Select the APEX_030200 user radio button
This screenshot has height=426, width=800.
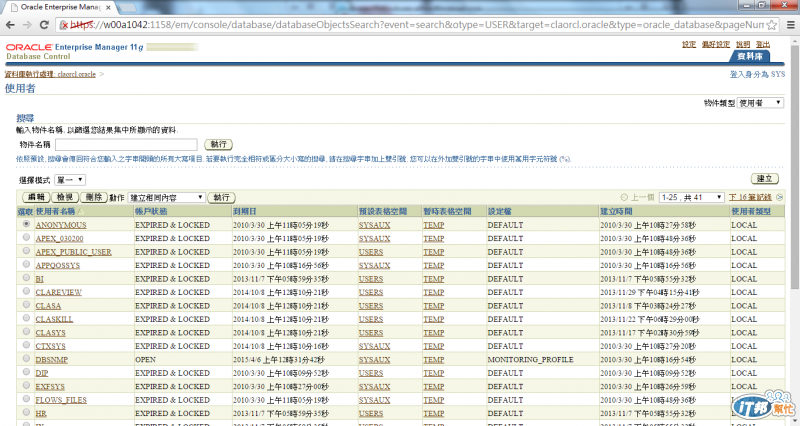(x=26, y=237)
